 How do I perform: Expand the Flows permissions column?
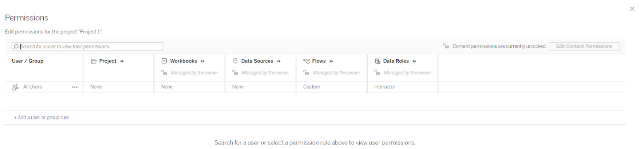pos(331,61)
